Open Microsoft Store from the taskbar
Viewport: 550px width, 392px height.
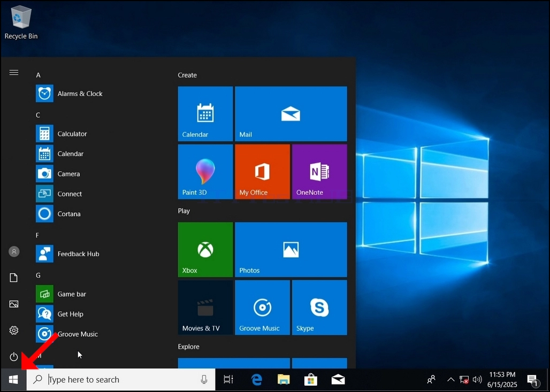311,379
